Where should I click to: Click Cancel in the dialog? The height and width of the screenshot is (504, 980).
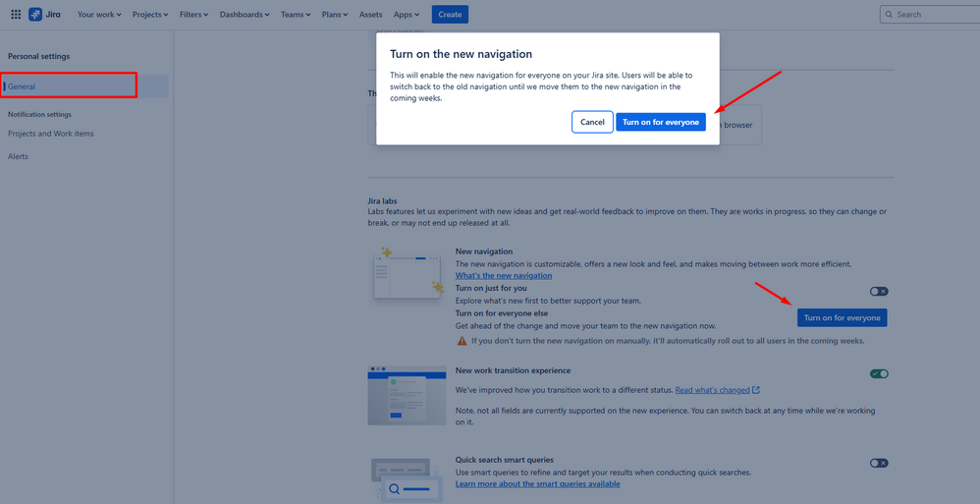tap(592, 122)
